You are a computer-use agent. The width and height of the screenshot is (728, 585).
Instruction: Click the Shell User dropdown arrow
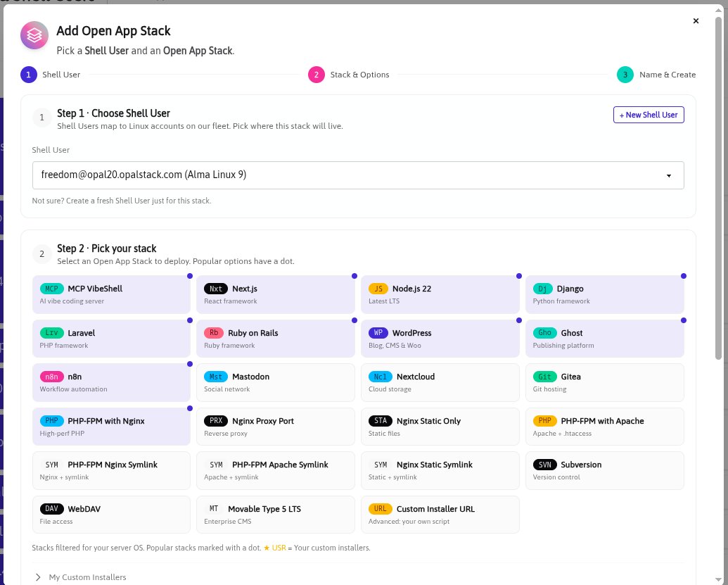tap(669, 175)
